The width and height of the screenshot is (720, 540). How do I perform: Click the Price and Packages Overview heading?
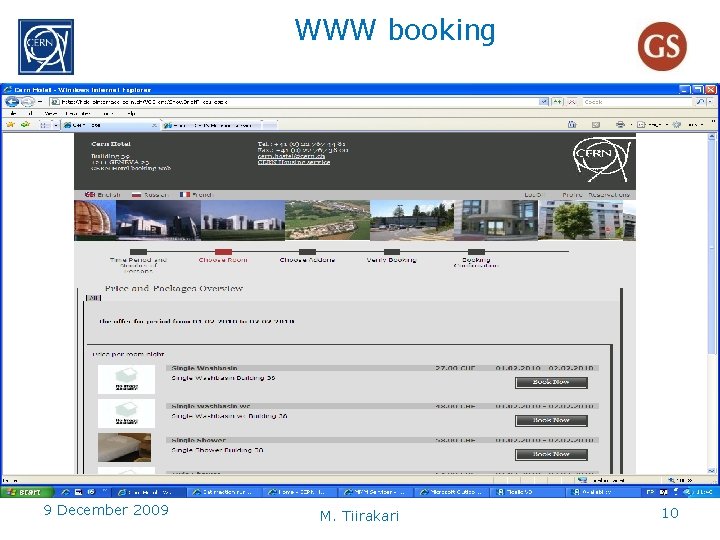[x=174, y=288]
